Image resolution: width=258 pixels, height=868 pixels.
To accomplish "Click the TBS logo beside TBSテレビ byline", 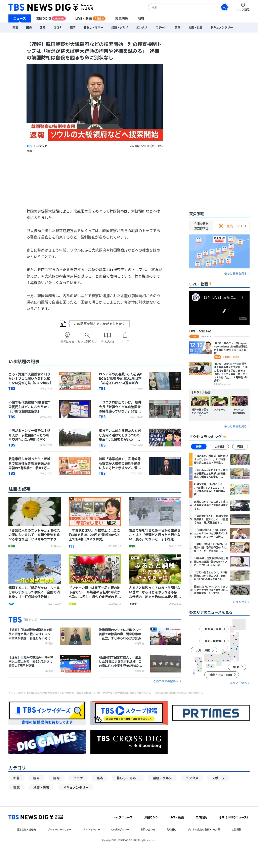I will [29, 146].
